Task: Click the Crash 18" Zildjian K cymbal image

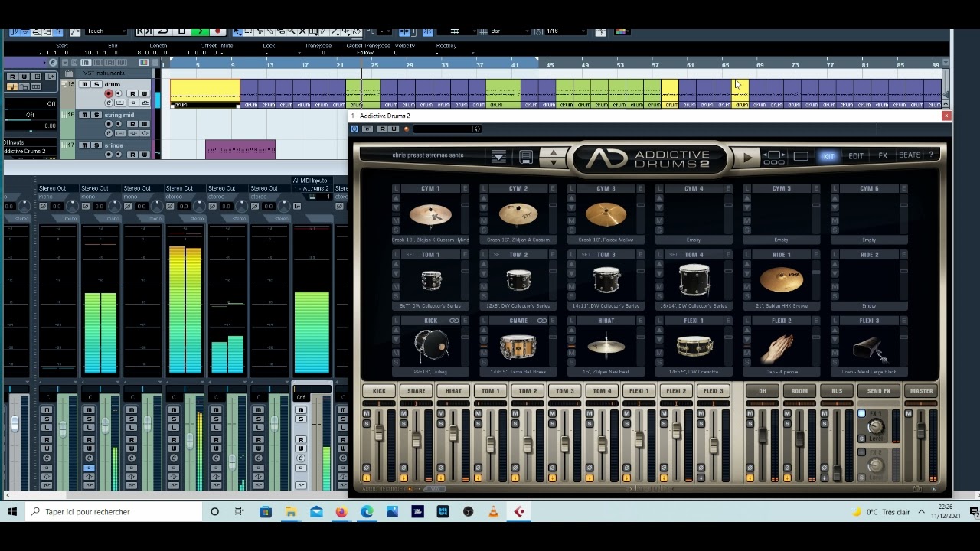Action: 430,214
